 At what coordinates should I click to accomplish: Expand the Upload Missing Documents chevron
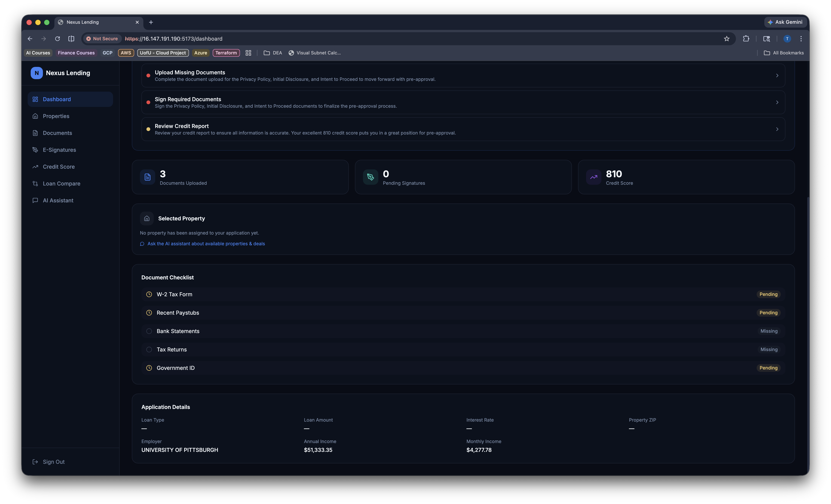tap(777, 76)
